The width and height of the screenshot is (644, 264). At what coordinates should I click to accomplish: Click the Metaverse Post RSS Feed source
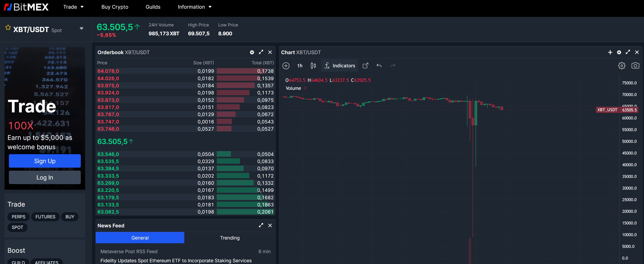coord(129,251)
